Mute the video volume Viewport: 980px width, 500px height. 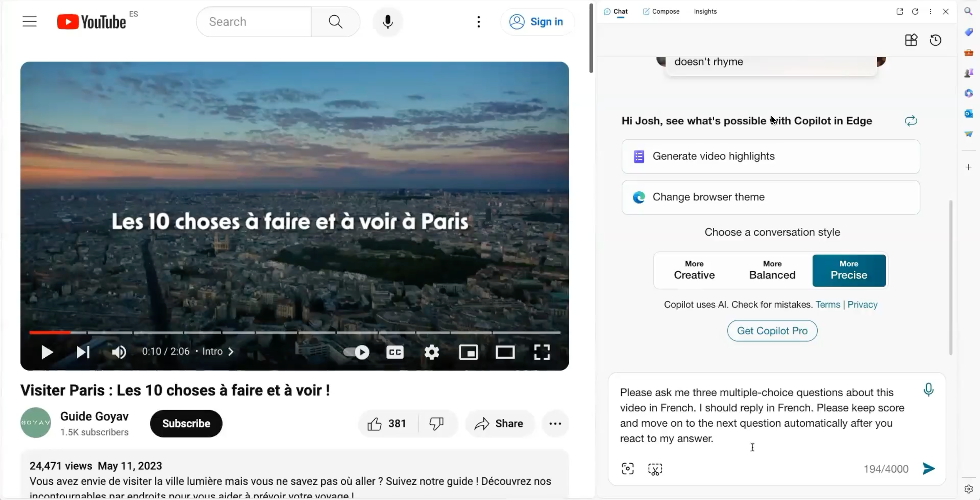119,352
